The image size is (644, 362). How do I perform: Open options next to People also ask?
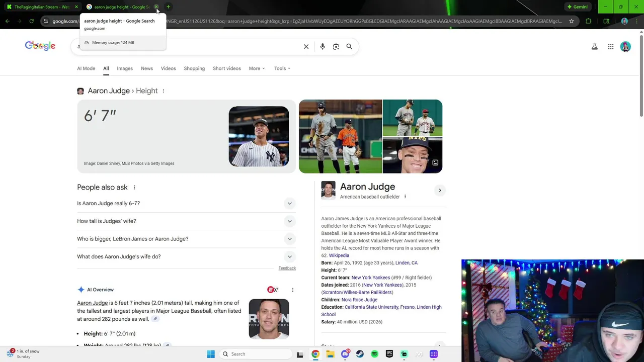134,188
